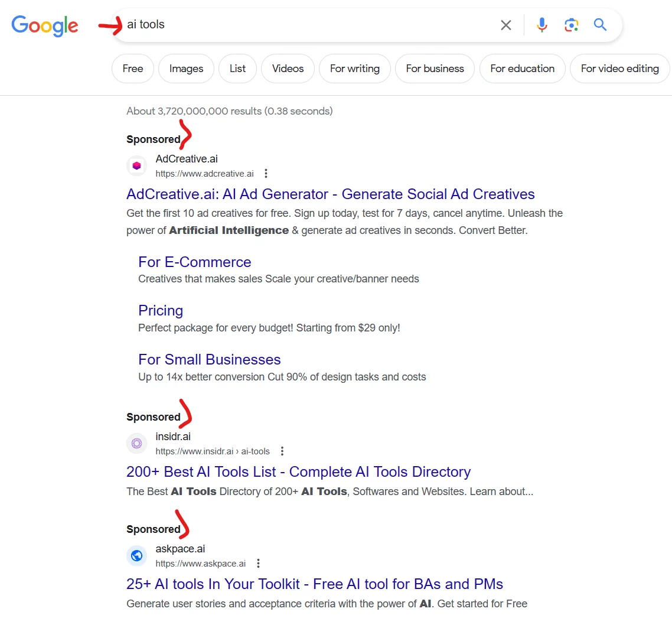The height and width of the screenshot is (628, 672).
Task: Apply the For writing filter chip
Action: point(354,69)
